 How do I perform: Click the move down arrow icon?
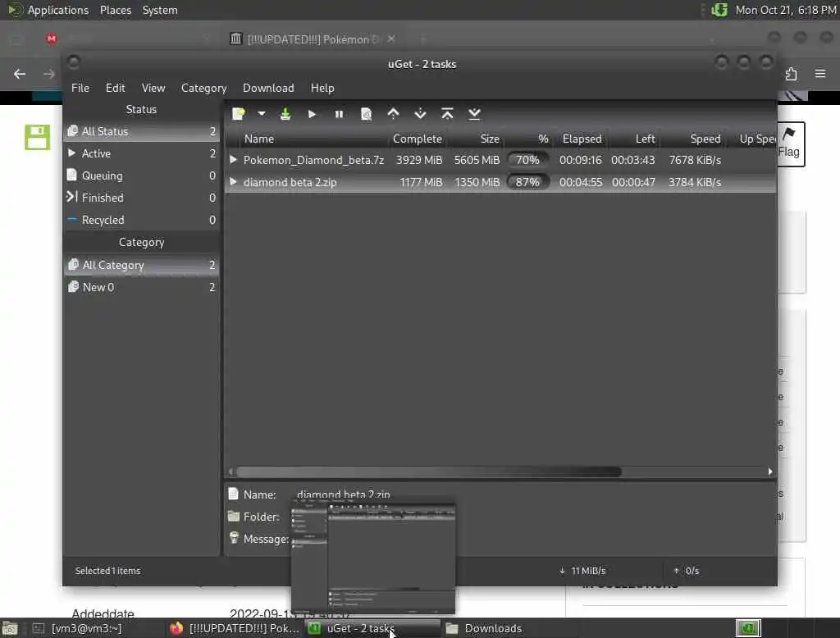coord(421,113)
